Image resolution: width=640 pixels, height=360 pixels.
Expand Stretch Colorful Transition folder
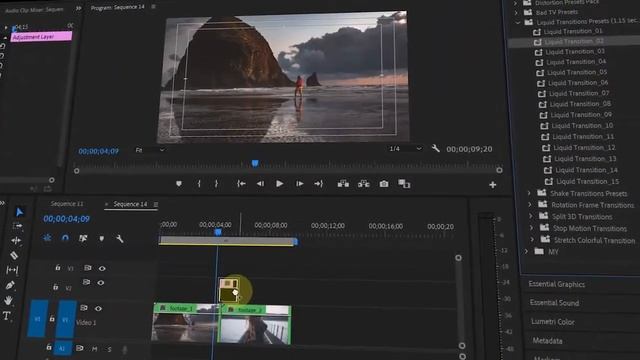pyautogui.click(x=533, y=240)
